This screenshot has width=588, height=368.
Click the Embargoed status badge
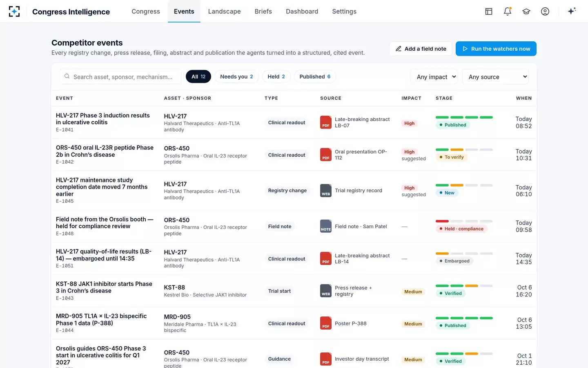(454, 261)
